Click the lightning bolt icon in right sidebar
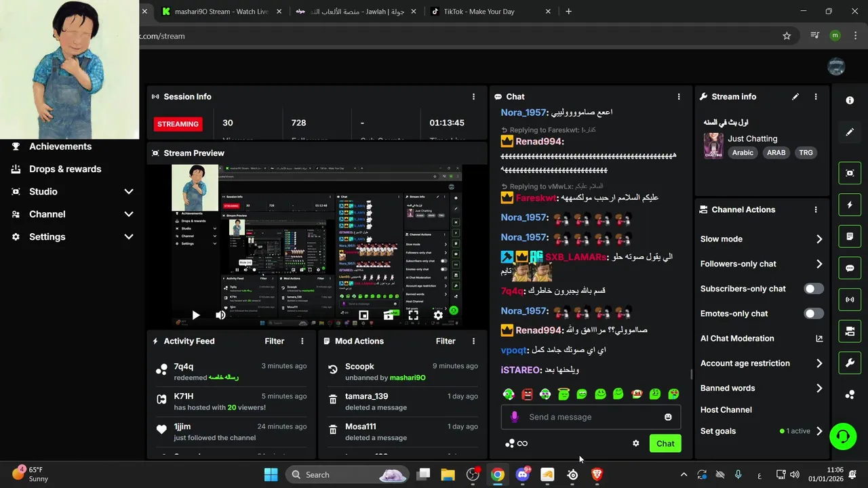The height and width of the screenshot is (488, 868). click(850, 205)
